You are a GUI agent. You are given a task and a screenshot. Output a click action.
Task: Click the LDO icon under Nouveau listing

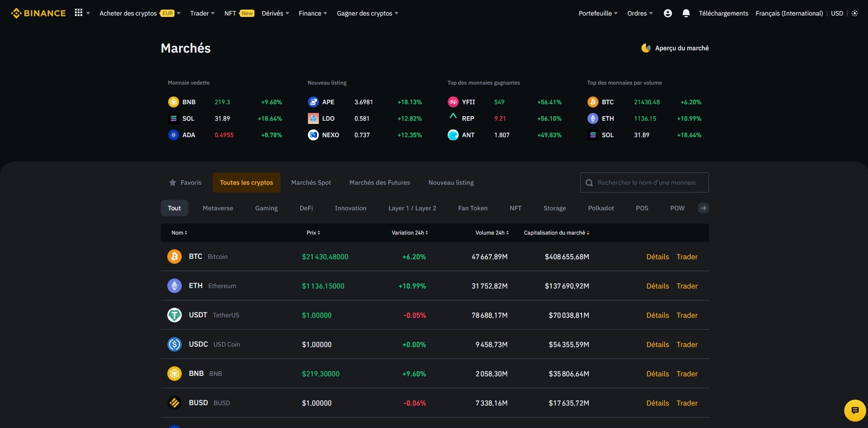point(313,118)
